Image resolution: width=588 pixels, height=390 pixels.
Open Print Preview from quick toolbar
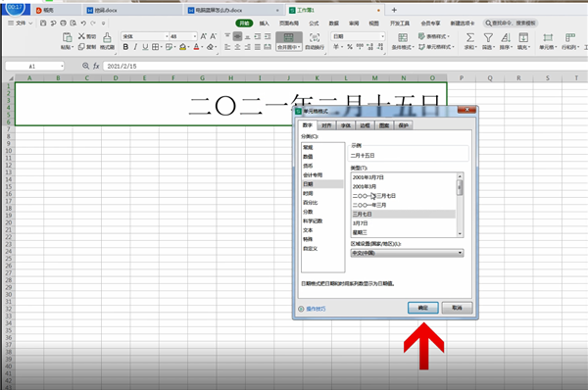(x=73, y=24)
